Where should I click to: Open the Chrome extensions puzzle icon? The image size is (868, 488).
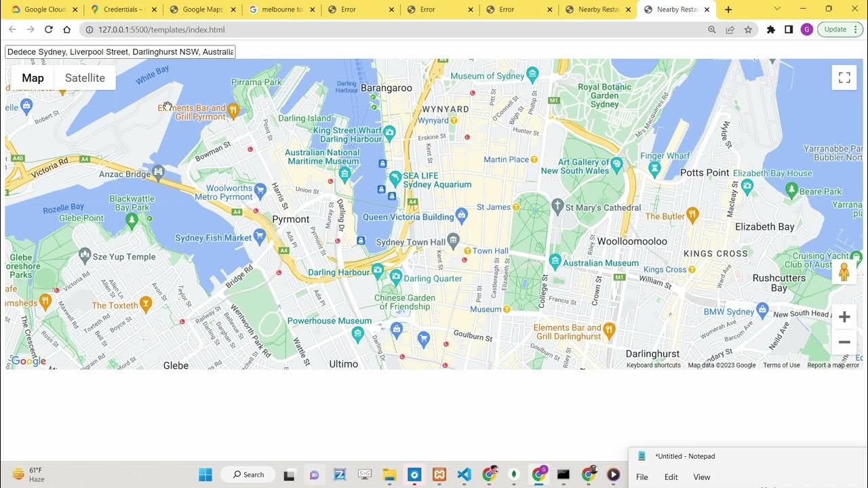(770, 30)
